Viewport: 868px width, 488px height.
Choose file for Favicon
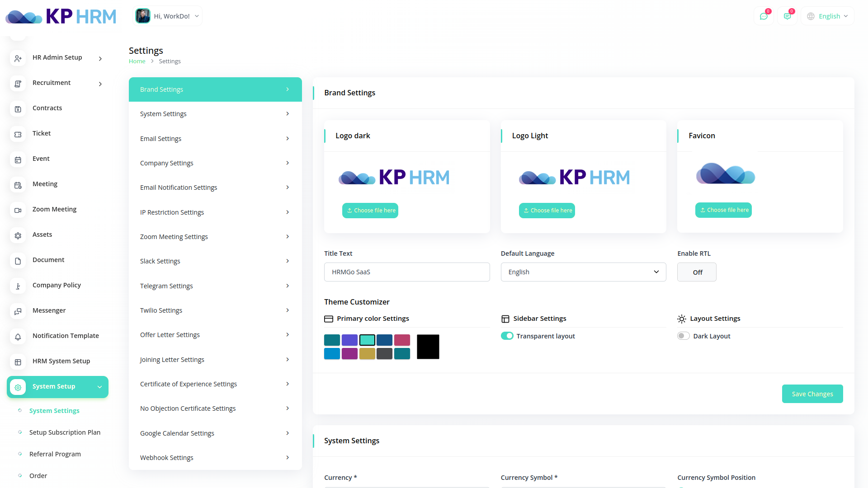(x=723, y=210)
